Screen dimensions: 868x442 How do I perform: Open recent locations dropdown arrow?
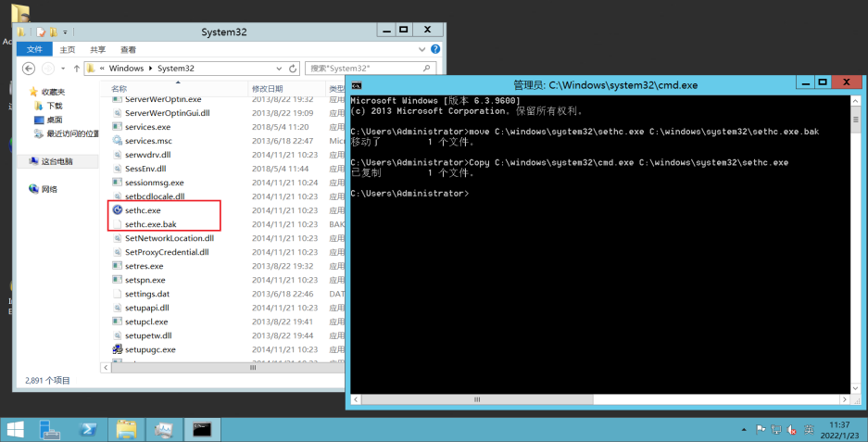tap(63, 69)
